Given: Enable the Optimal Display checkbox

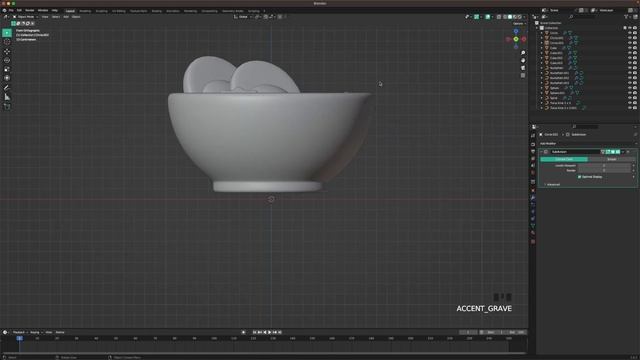Looking at the screenshot, I should 580,177.
